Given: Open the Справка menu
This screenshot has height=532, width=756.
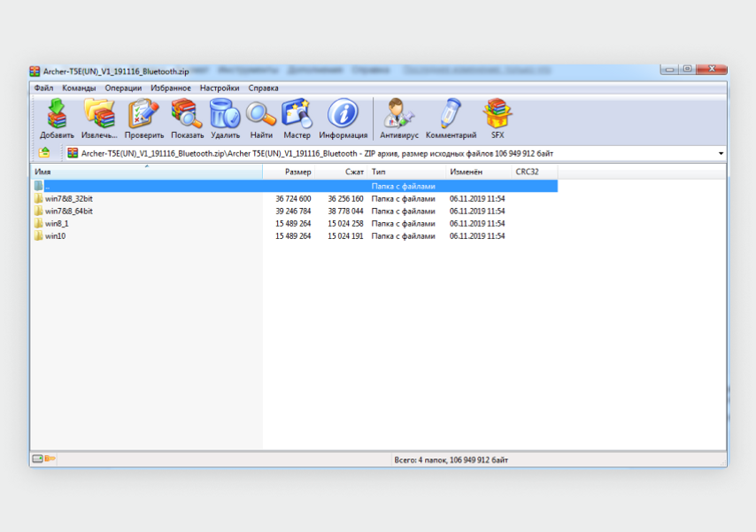Looking at the screenshot, I should click(x=263, y=89).
